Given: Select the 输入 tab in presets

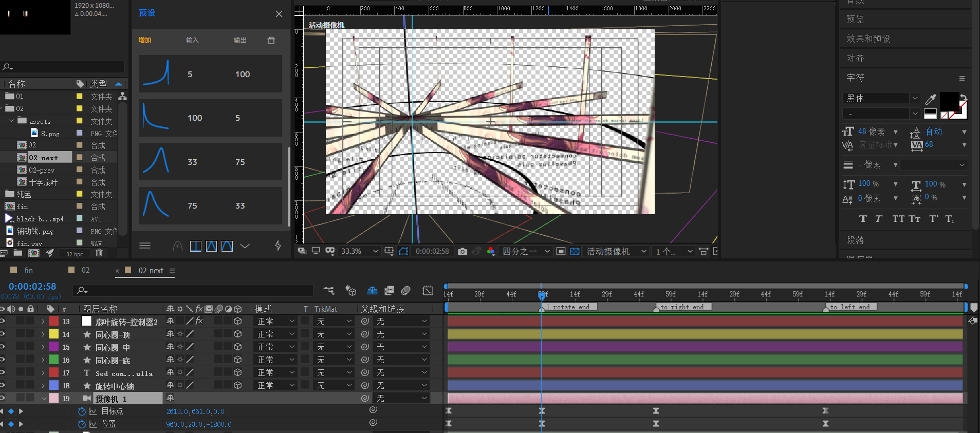Looking at the screenshot, I should [x=192, y=40].
